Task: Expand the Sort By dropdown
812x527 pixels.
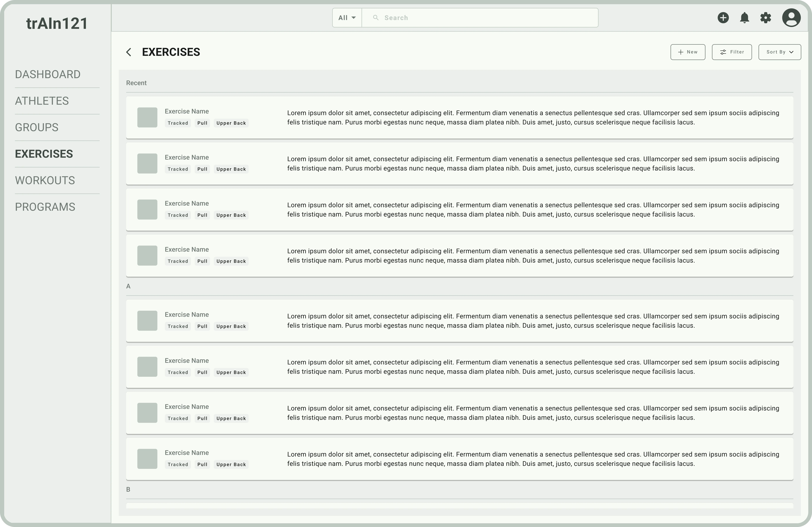Action: pos(780,52)
